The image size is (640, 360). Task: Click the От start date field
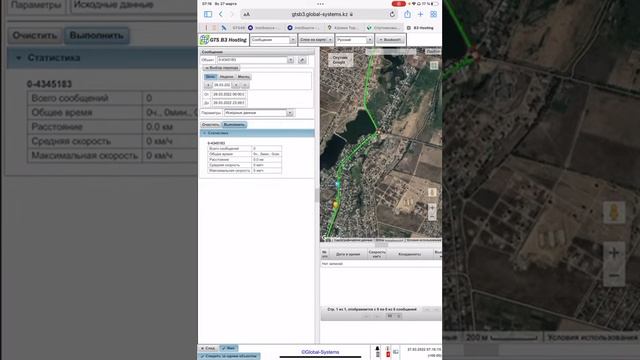[x=229, y=94]
